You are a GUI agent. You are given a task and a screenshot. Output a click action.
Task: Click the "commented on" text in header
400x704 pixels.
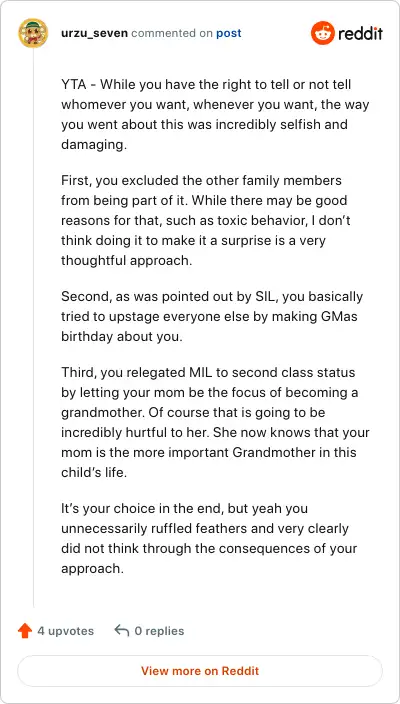172,33
